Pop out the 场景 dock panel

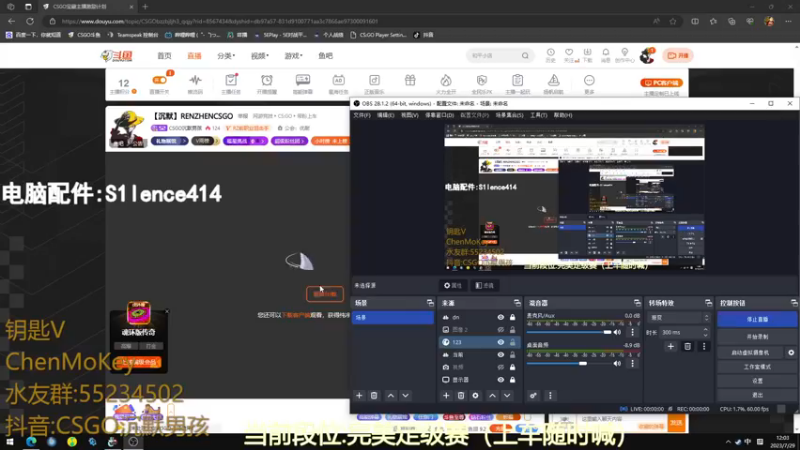tap(430, 303)
